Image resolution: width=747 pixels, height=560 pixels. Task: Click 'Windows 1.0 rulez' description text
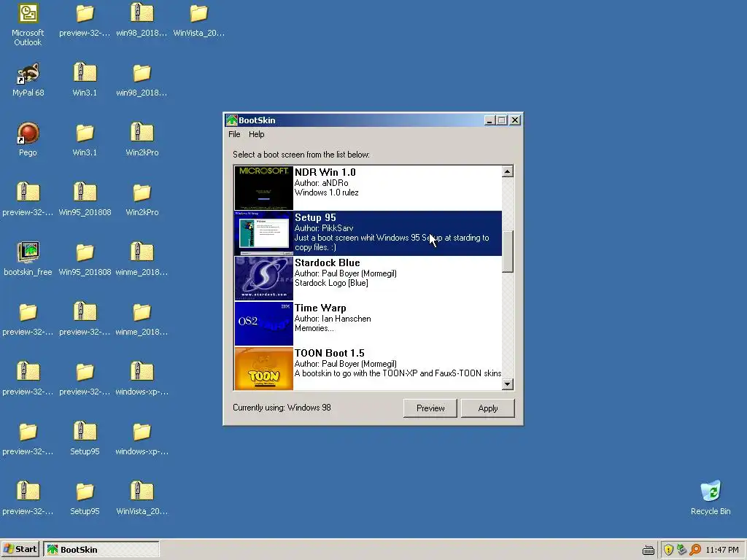(x=326, y=192)
